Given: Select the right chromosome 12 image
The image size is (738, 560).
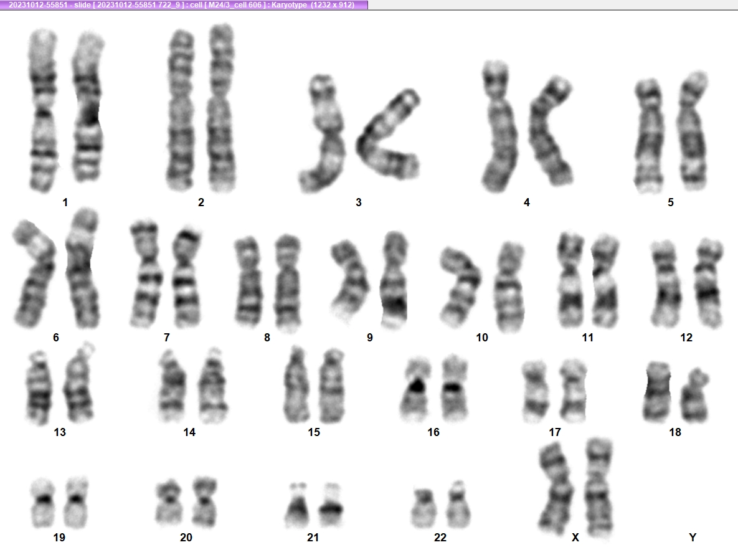Looking at the screenshot, I should [x=708, y=283].
